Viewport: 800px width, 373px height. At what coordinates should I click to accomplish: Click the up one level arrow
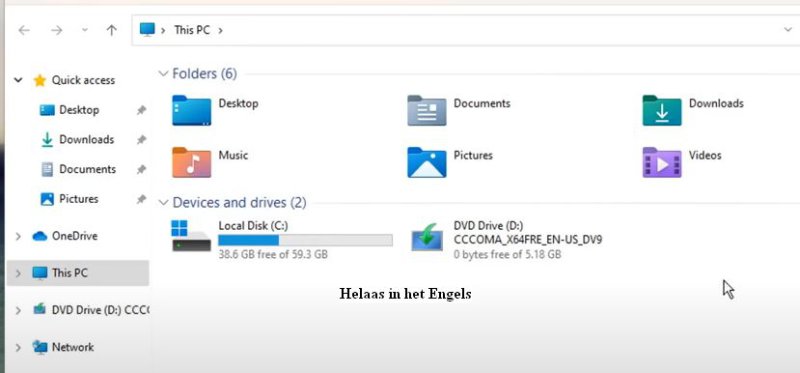pyautogui.click(x=111, y=30)
